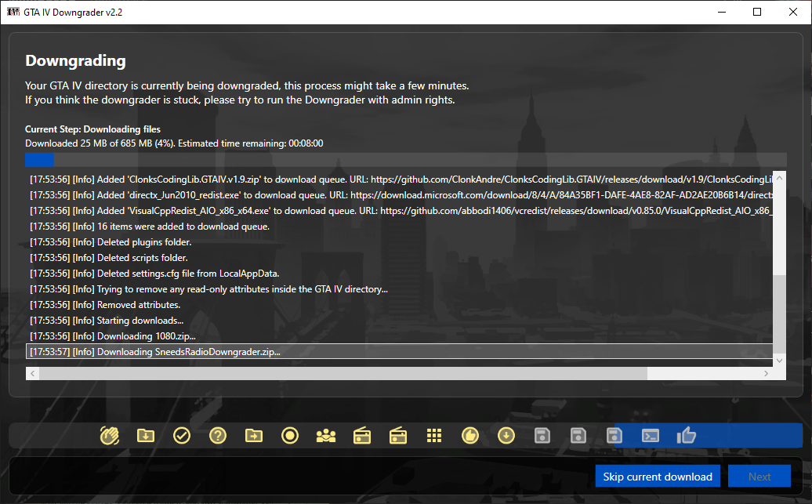Click the record circle step icon
Image resolution: width=812 pixels, height=504 pixels.
tap(290, 436)
